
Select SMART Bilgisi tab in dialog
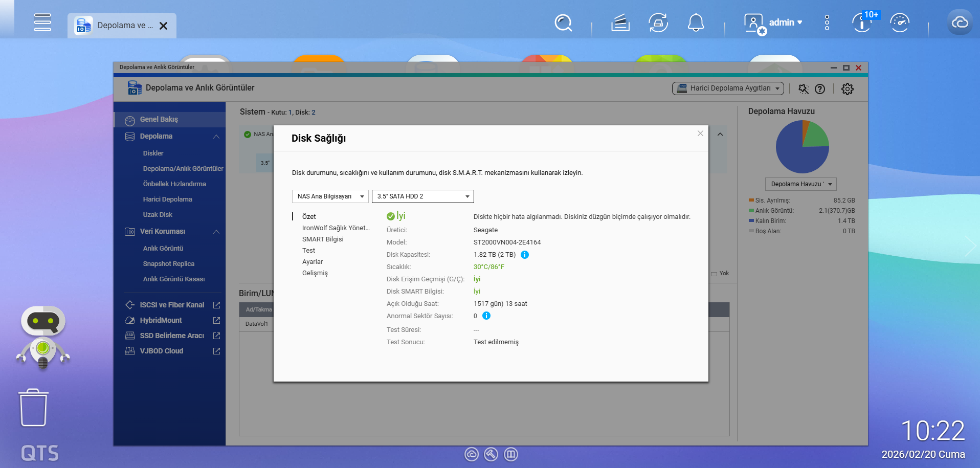323,239
